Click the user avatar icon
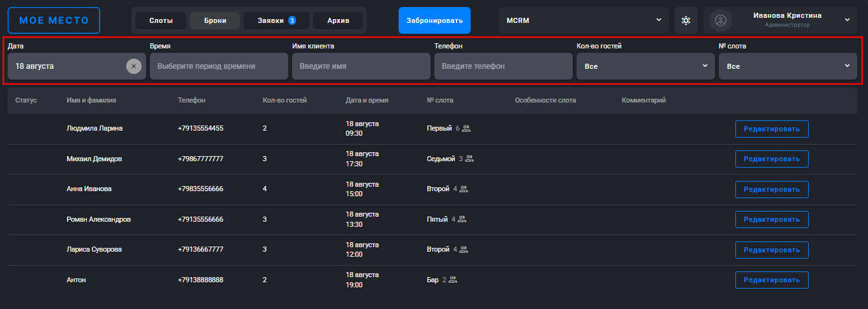 point(721,20)
